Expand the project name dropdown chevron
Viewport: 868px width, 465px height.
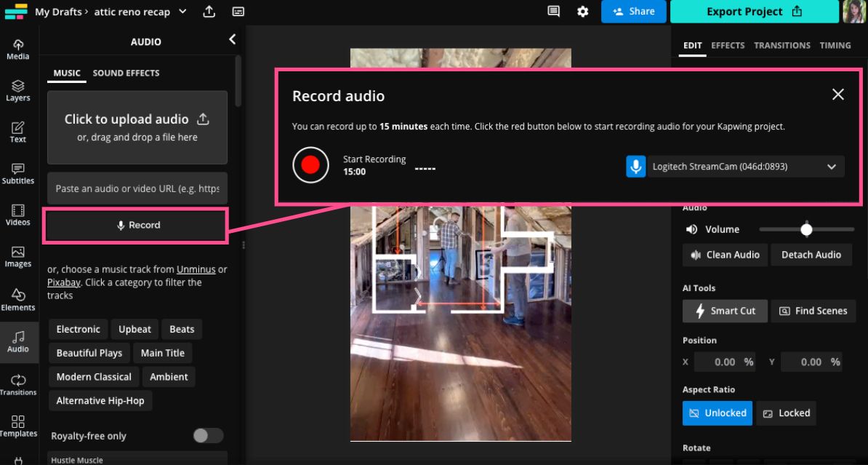182,12
